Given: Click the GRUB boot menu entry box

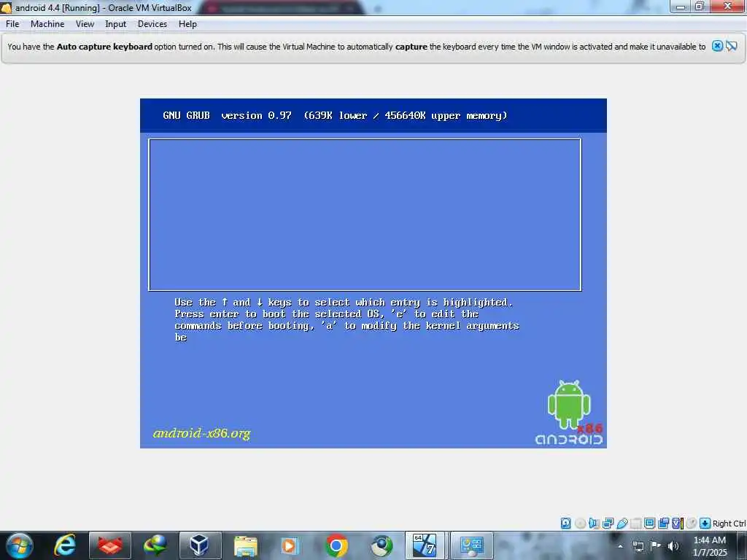Looking at the screenshot, I should coord(365,215).
